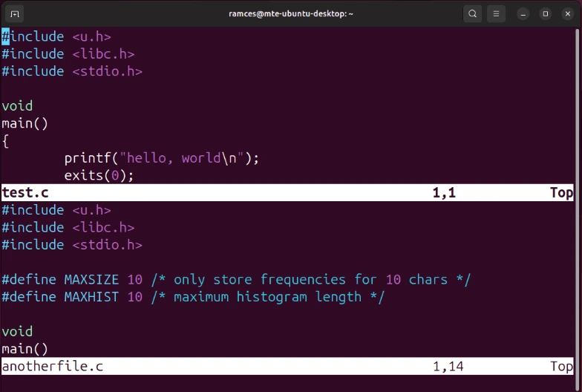
Task: Click comment 'only store frequencies for 10 chars'
Action: [x=310, y=279]
